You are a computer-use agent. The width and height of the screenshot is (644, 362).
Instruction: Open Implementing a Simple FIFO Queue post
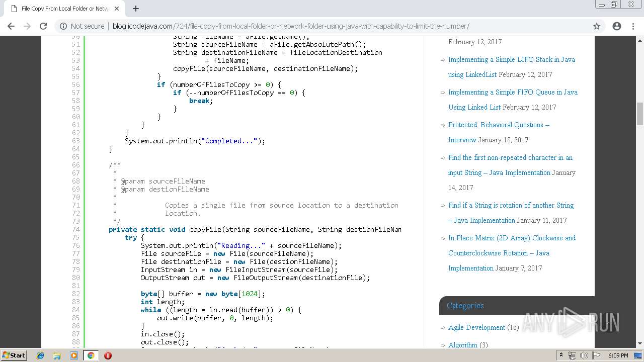(x=513, y=100)
